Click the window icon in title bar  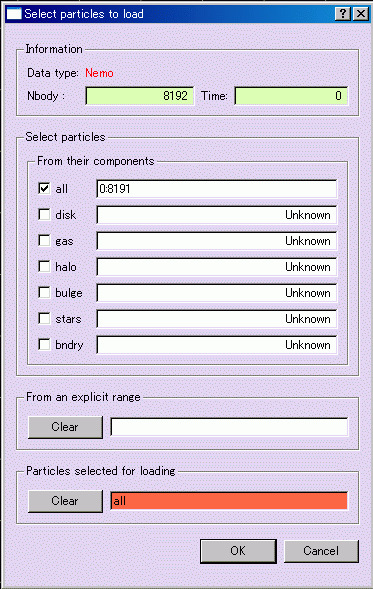point(14,14)
